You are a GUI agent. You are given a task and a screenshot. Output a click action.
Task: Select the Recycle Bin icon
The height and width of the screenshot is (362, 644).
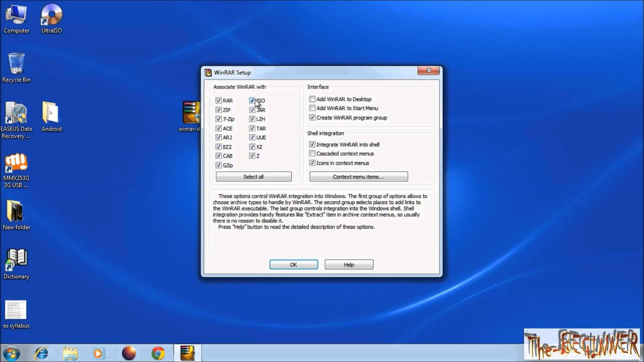click(x=16, y=68)
